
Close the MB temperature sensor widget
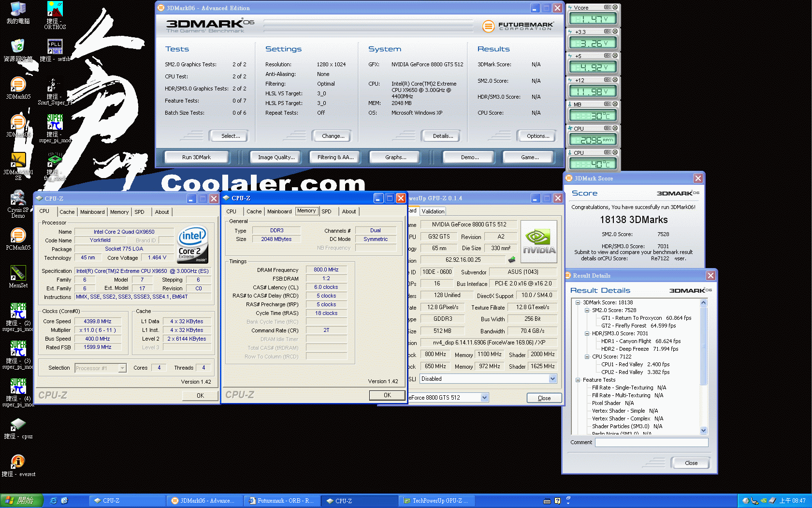click(x=615, y=104)
